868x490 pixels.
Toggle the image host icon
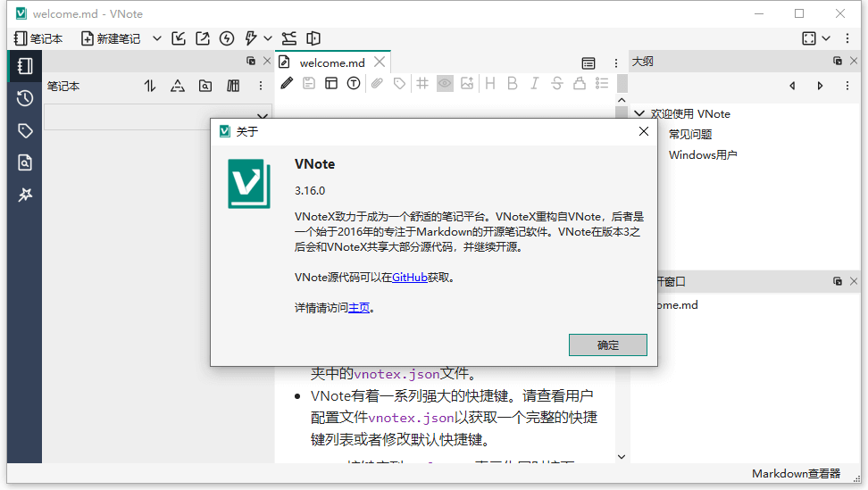click(467, 84)
